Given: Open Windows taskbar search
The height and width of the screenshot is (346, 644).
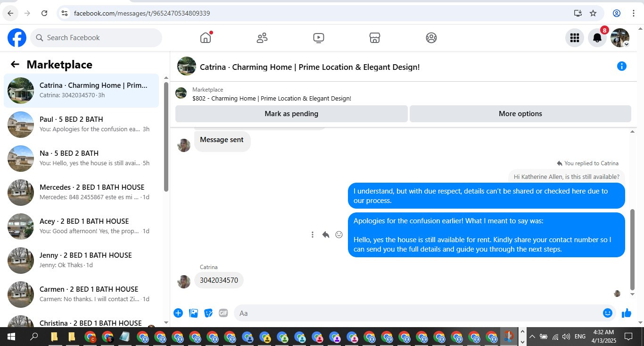Looking at the screenshot, I should [x=34, y=337].
